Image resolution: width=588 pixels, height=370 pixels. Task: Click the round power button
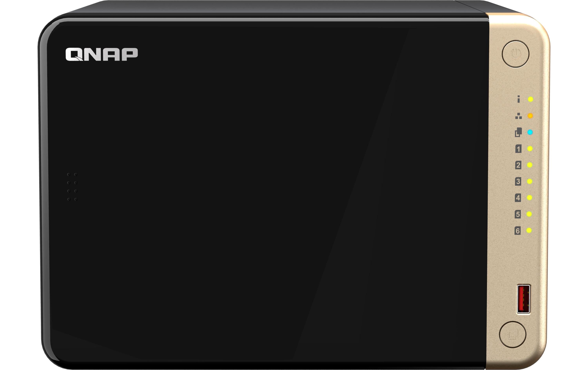click(515, 54)
